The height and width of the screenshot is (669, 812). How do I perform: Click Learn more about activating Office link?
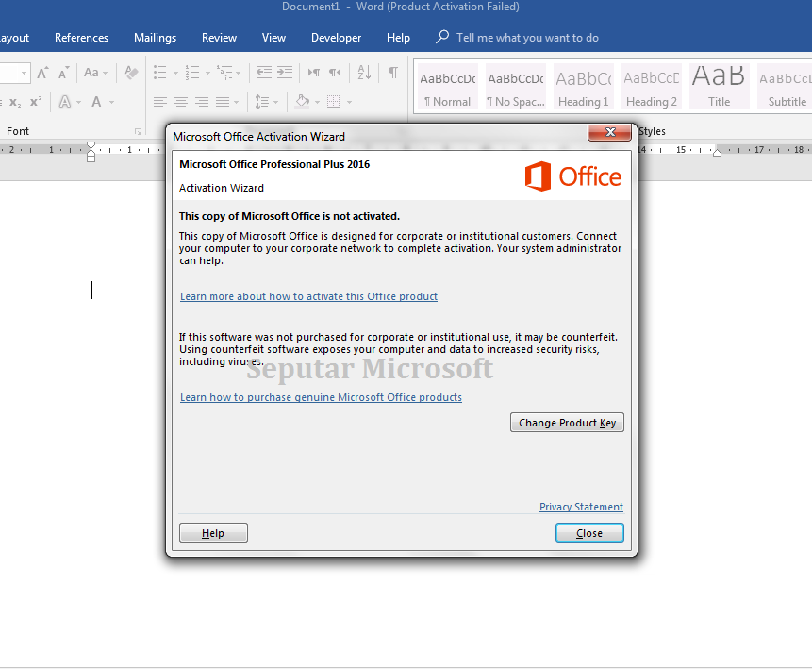click(308, 296)
